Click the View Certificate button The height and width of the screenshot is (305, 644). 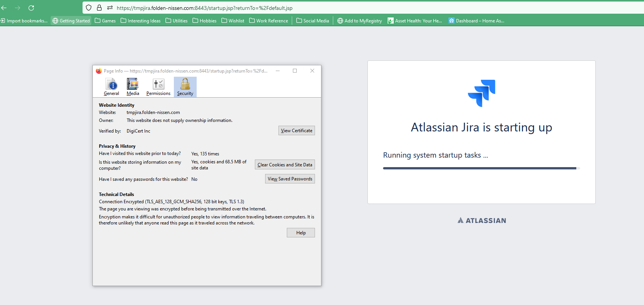point(296,131)
